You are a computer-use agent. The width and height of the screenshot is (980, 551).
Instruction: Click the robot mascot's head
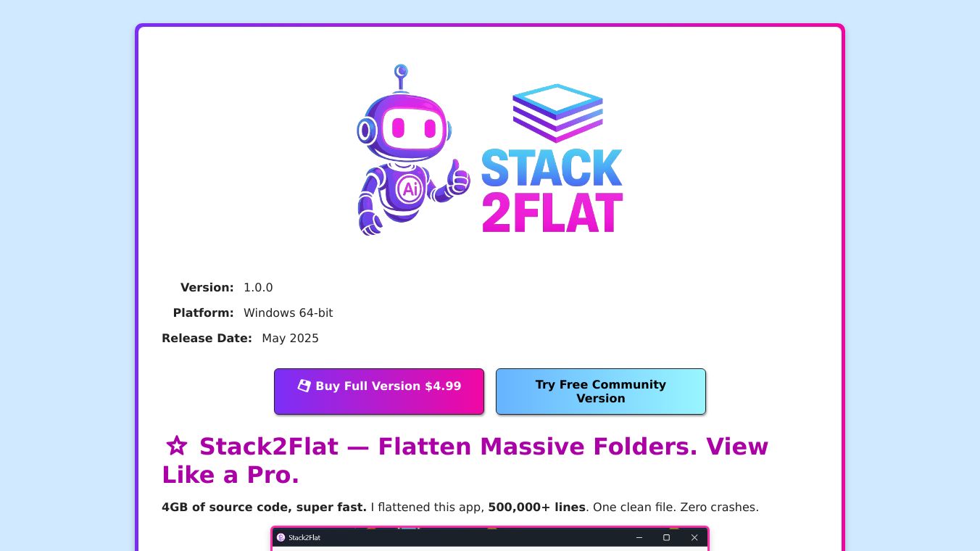pos(404,128)
